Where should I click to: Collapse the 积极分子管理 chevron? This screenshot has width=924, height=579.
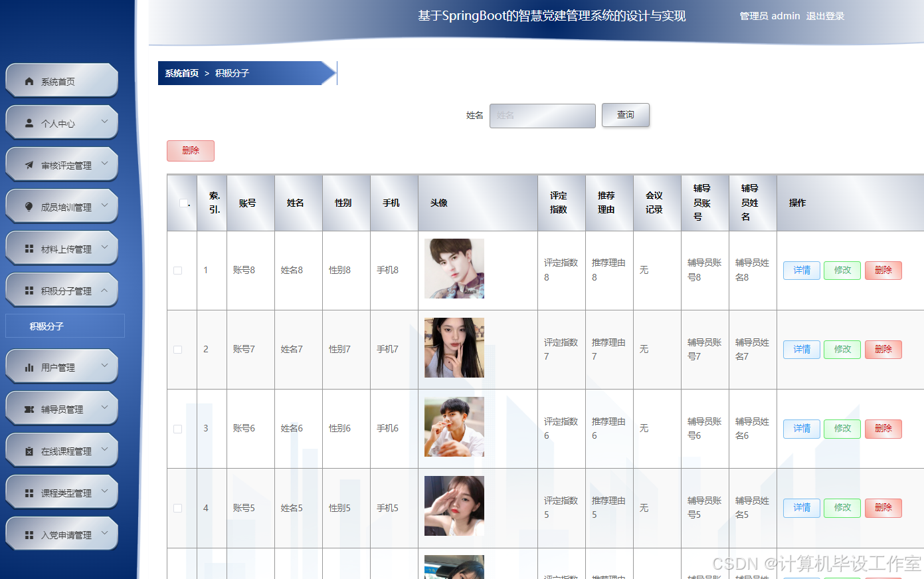[x=104, y=290]
